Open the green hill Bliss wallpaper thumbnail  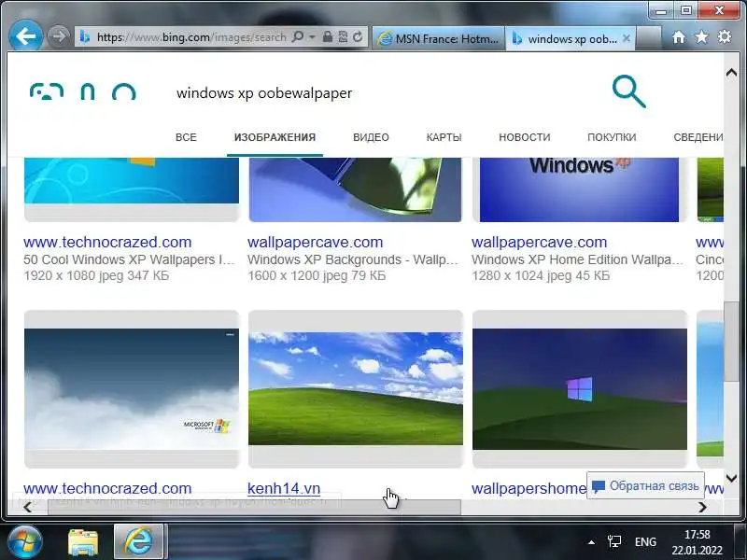[x=356, y=388]
